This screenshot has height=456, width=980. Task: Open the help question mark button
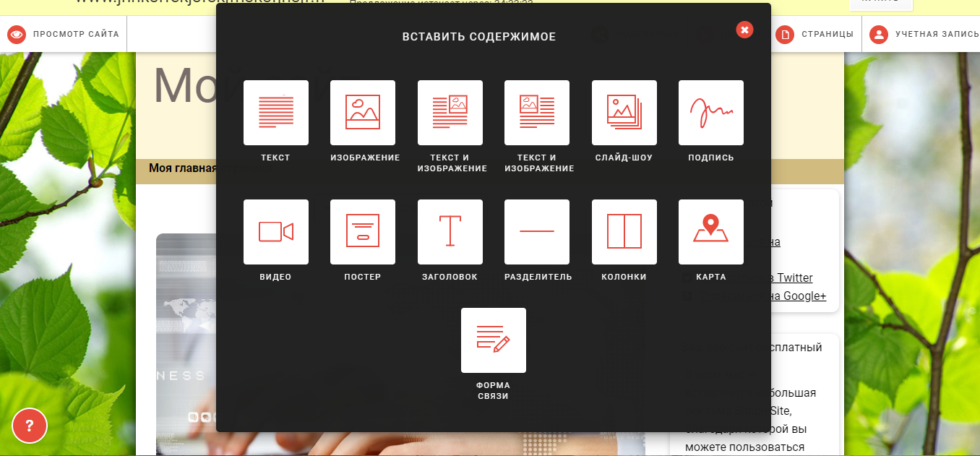click(x=30, y=426)
